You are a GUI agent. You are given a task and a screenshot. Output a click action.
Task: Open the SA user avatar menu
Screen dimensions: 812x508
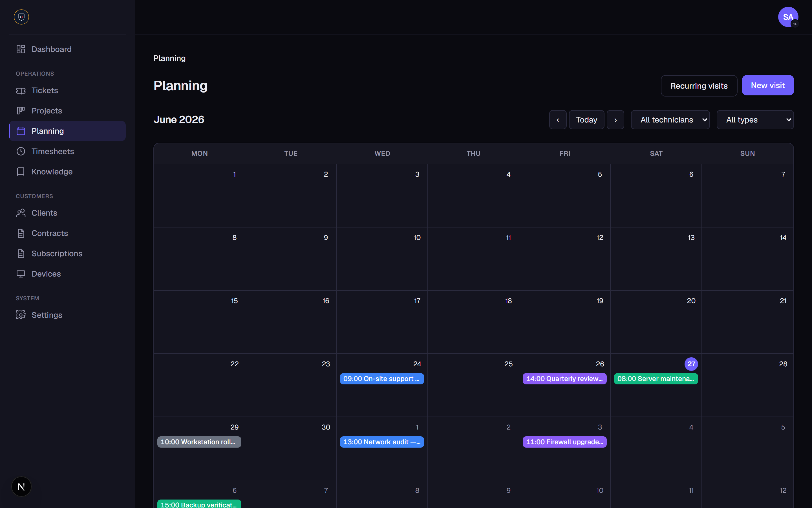click(x=788, y=17)
